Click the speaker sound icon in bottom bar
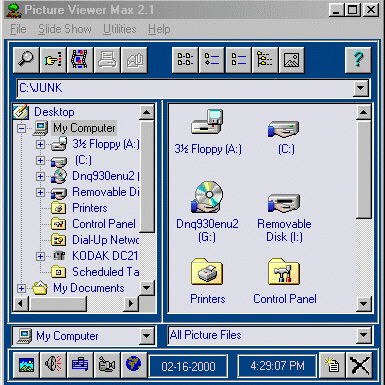This screenshot has width=385, height=385. click(x=53, y=365)
